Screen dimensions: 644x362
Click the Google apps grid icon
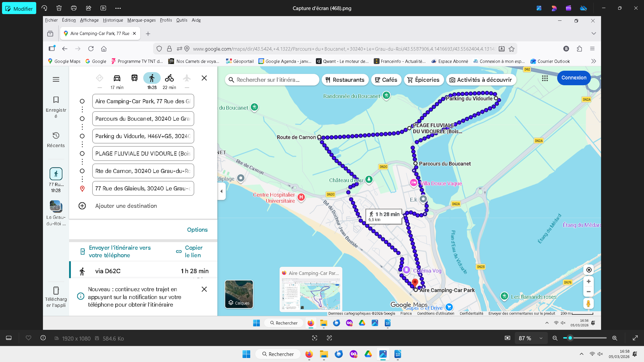coord(545,78)
